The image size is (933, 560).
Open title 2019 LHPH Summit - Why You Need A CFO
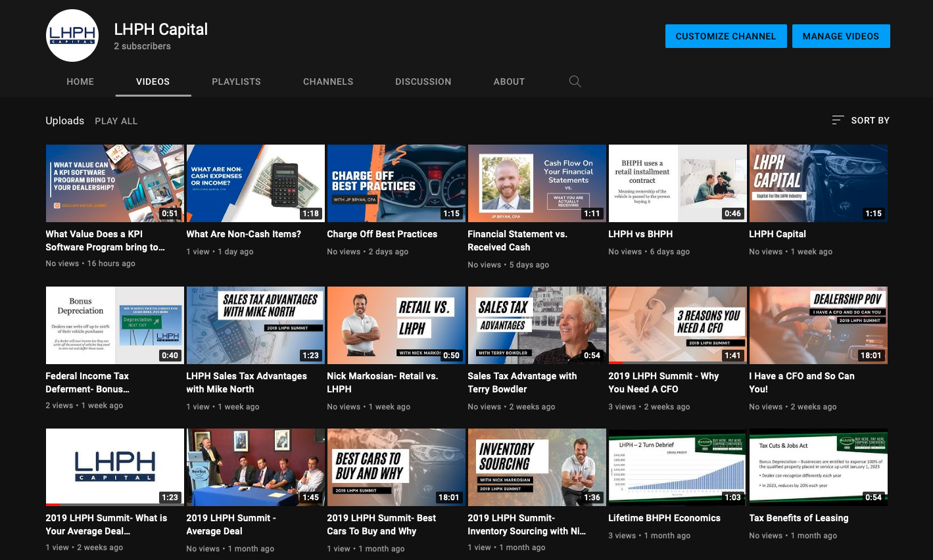tap(663, 383)
